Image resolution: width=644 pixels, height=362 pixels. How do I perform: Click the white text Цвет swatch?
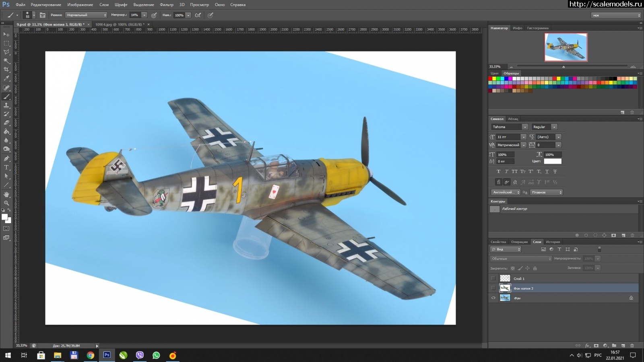point(553,161)
